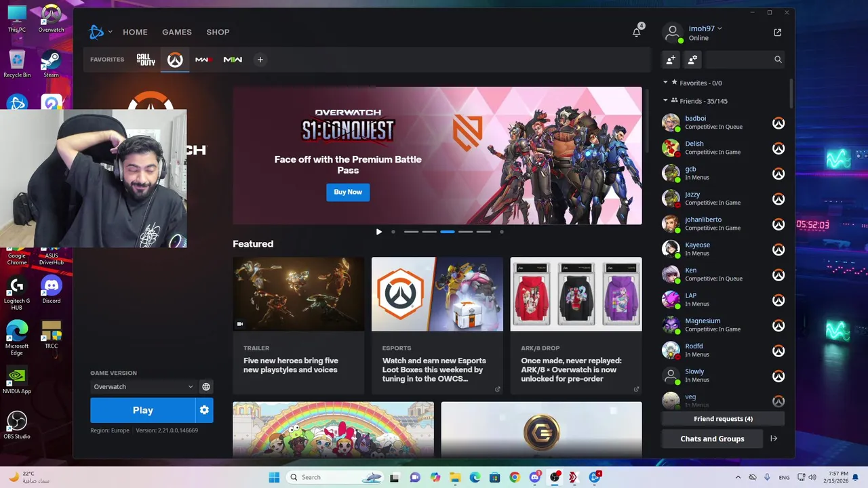Open the Game Version Overwatch dropdown
The width and height of the screenshot is (868, 488).
[143, 386]
